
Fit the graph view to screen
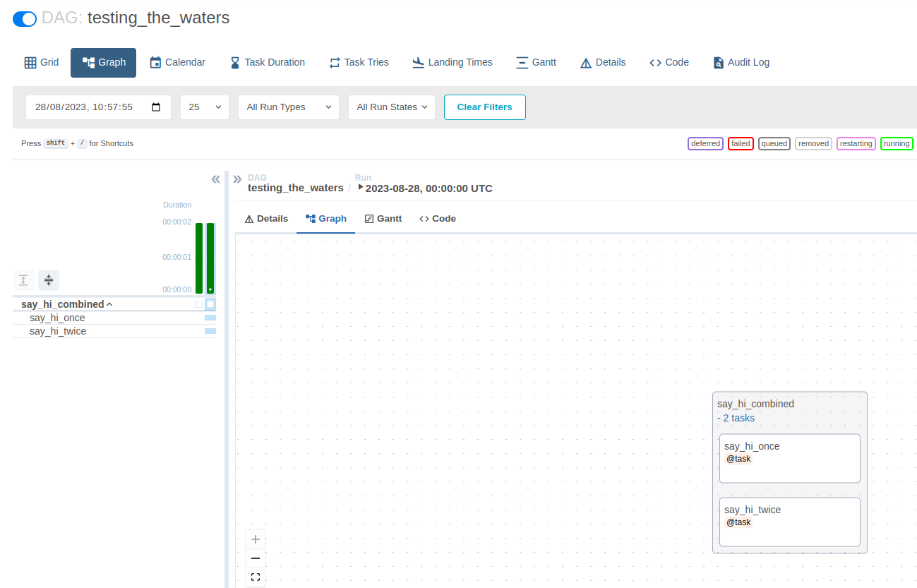point(256,577)
